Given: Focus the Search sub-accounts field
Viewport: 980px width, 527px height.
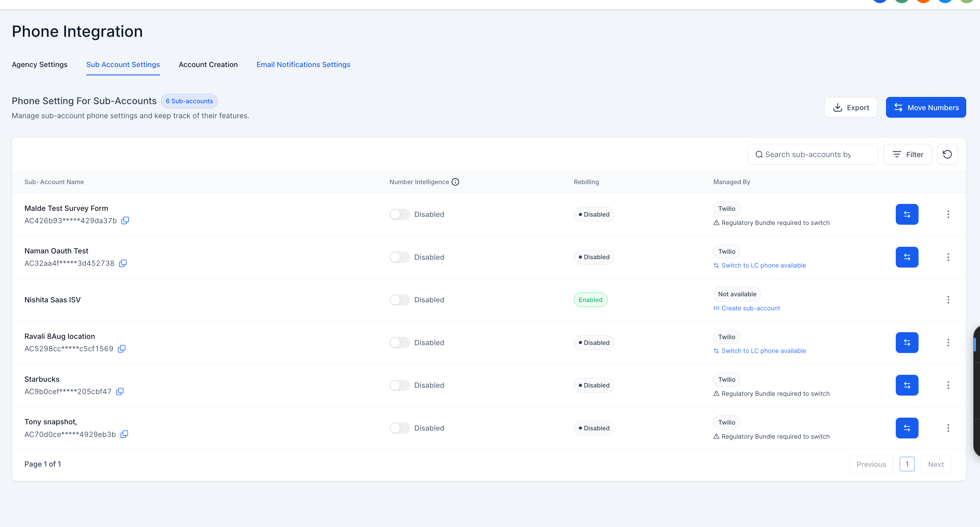Looking at the screenshot, I should click(813, 154).
